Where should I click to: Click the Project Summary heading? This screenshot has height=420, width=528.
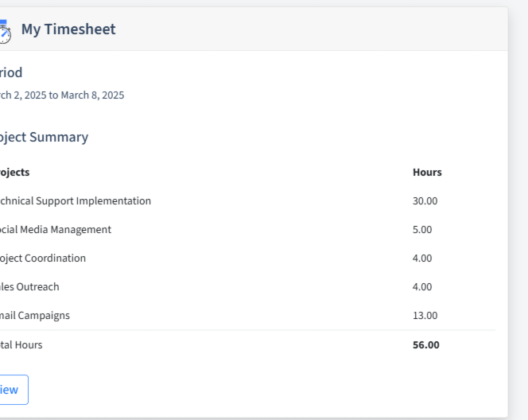[x=44, y=137]
